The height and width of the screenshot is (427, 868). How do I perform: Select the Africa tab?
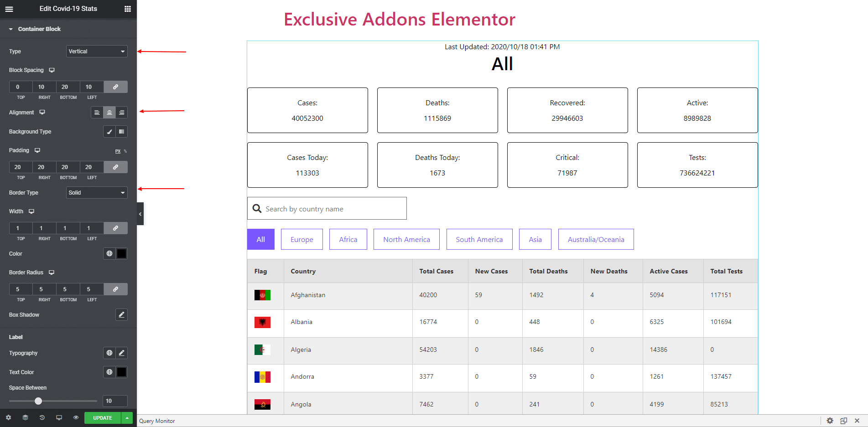click(x=348, y=239)
